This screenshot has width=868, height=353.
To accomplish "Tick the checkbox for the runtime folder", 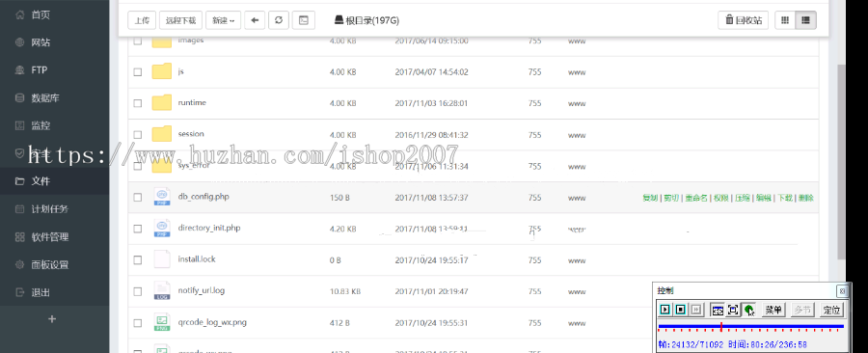I will coord(138,103).
